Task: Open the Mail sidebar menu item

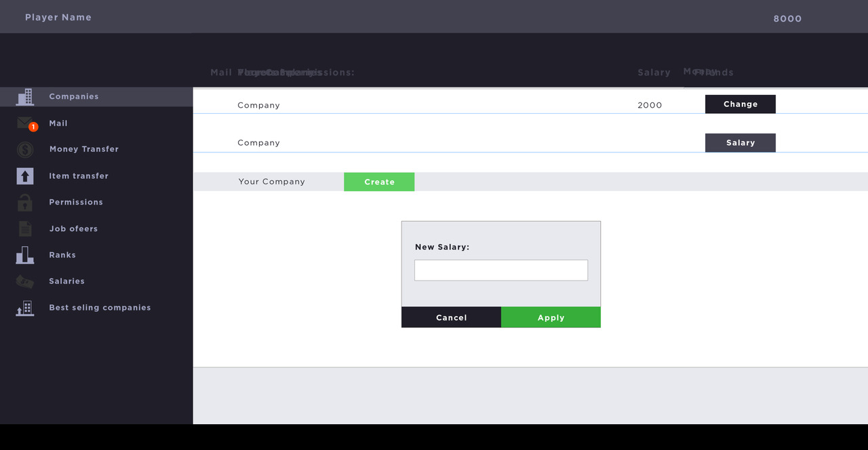Action: click(x=58, y=123)
